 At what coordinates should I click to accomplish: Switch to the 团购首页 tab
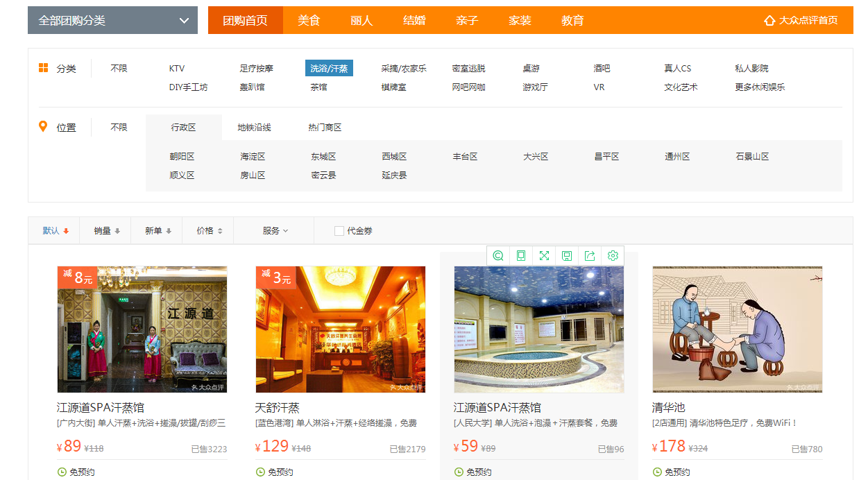(245, 20)
